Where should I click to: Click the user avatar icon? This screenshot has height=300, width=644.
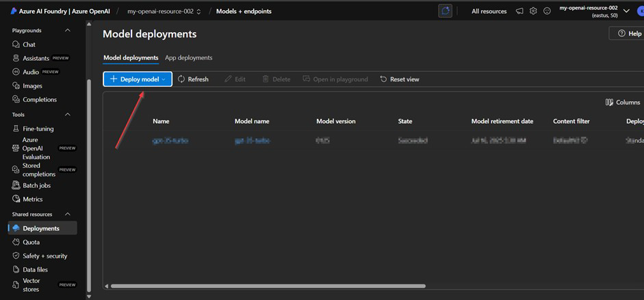coord(641,11)
